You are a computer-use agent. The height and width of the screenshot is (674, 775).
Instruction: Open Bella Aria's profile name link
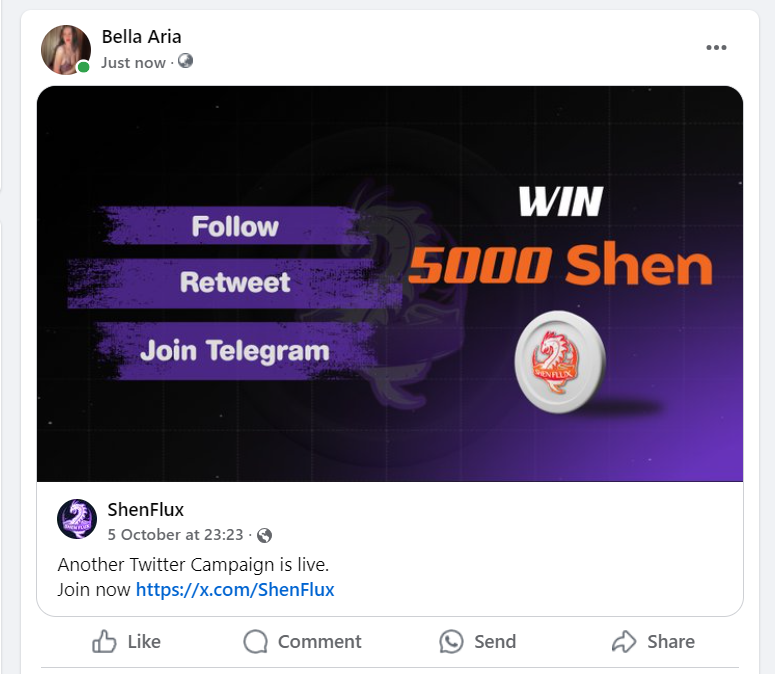pos(141,37)
